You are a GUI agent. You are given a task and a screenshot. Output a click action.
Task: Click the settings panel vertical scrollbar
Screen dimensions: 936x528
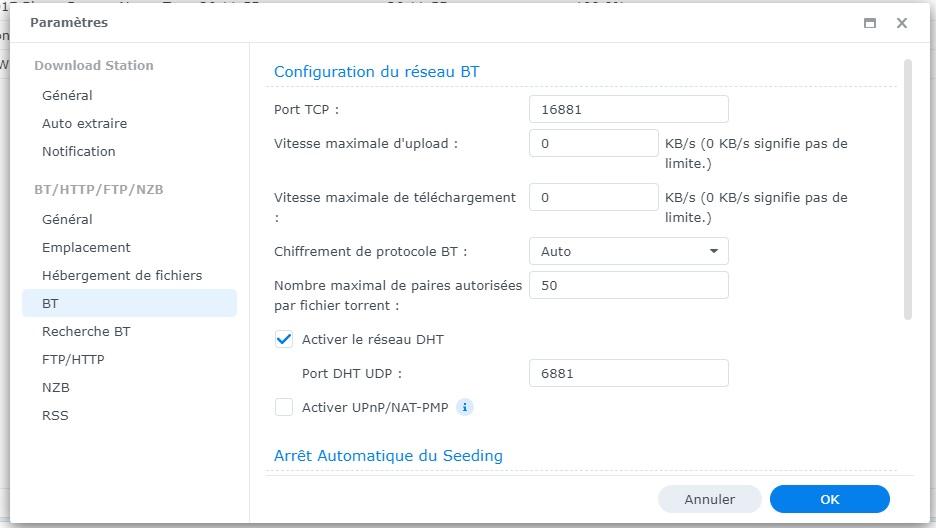click(x=908, y=190)
